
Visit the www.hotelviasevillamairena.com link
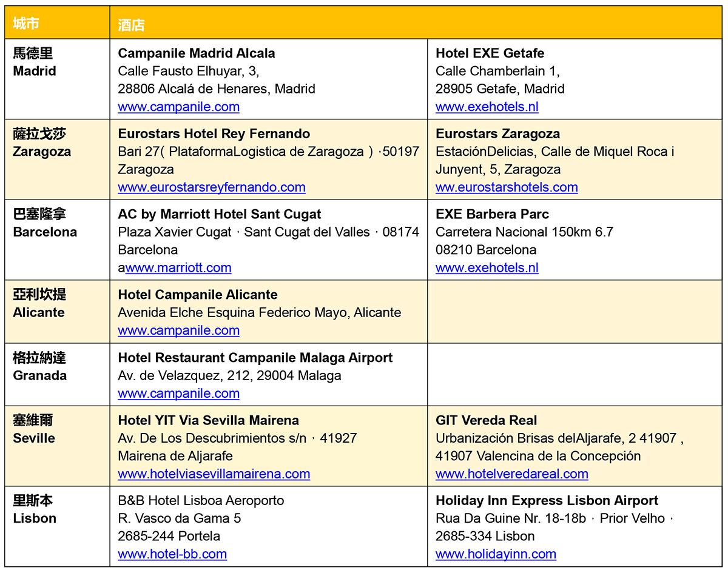point(214,474)
